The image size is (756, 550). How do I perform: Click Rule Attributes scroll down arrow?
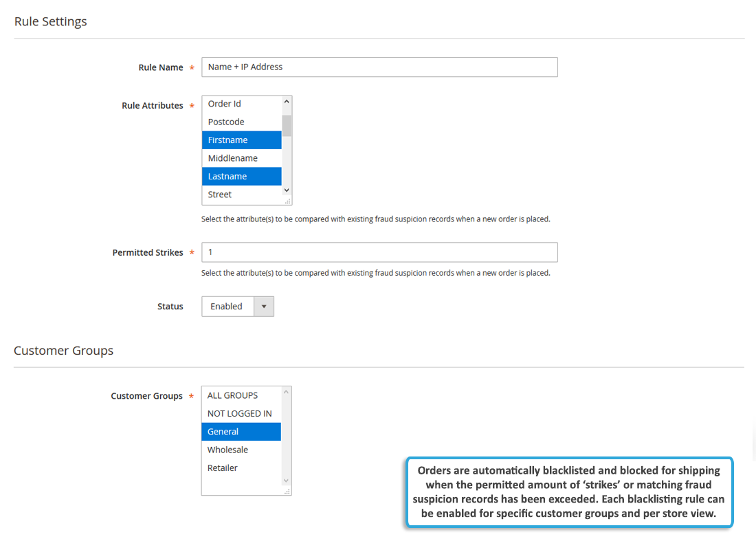287,190
